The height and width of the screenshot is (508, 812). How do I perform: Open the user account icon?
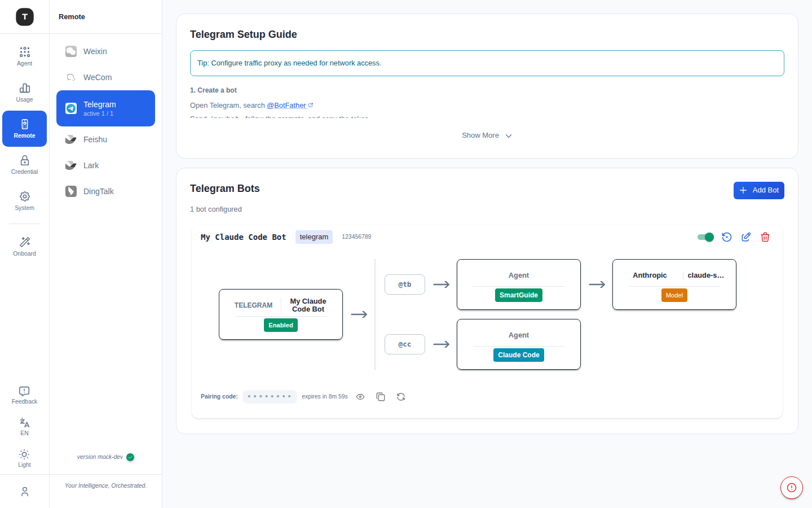[x=25, y=492]
